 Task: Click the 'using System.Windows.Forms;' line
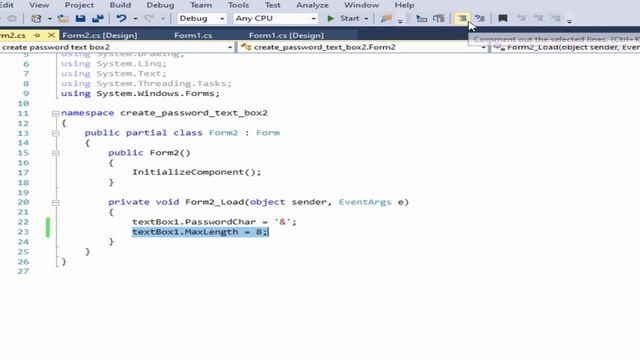coord(140,93)
